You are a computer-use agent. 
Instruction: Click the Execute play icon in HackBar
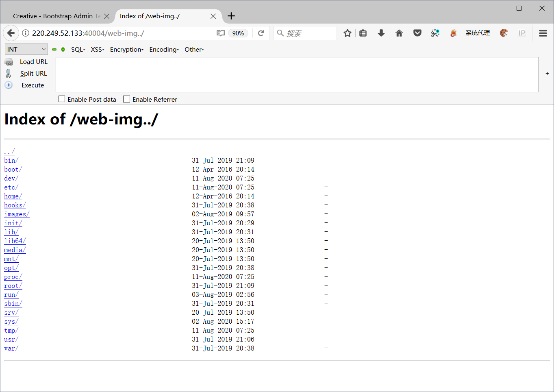pos(9,85)
